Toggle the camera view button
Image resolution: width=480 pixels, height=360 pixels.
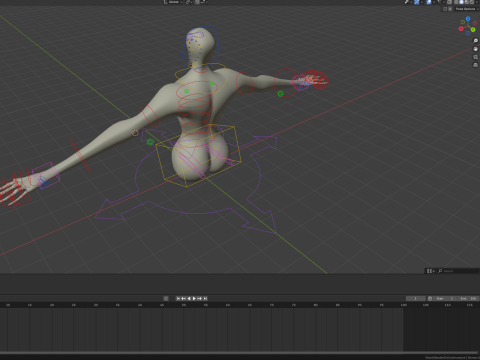(x=475, y=57)
